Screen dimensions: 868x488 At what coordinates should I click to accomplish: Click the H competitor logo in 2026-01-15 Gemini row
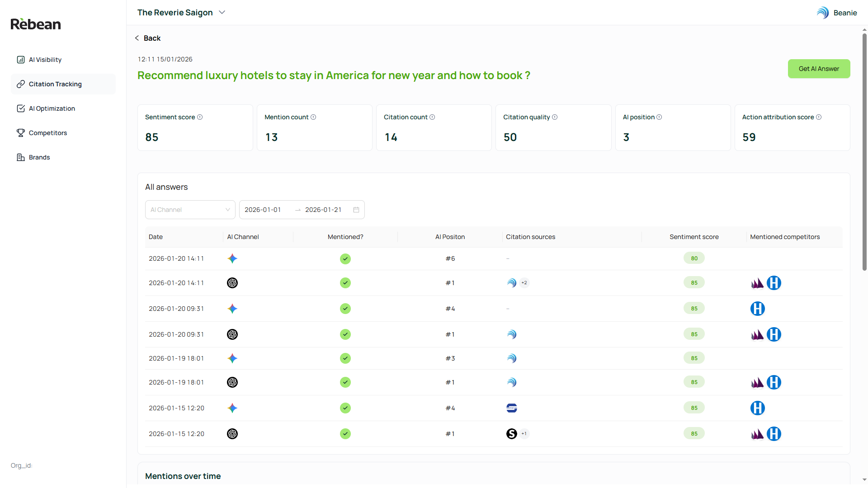pyautogui.click(x=758, y=408)
